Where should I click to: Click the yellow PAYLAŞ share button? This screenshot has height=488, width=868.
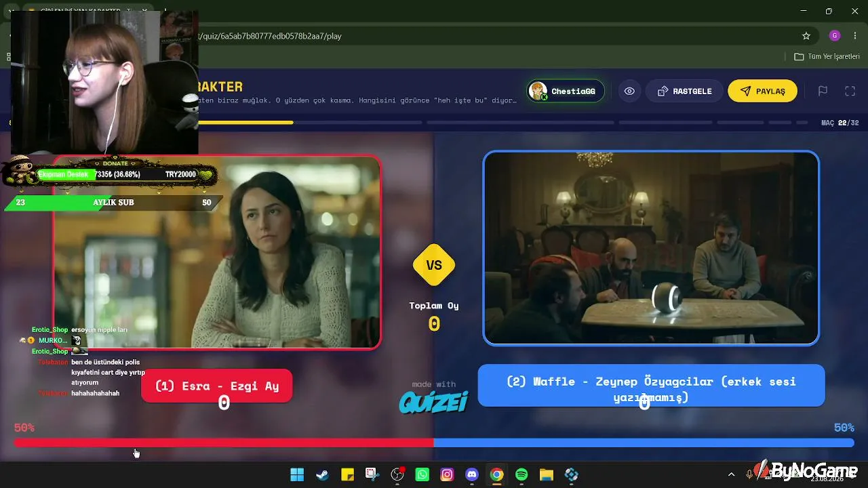tap(762, 91)
